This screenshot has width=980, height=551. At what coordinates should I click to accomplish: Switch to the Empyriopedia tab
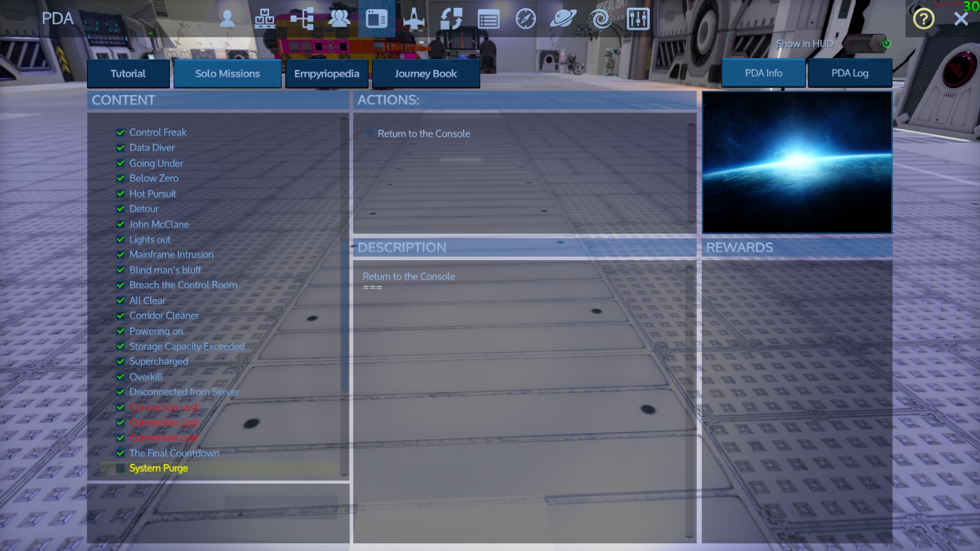tap(327, 73)
